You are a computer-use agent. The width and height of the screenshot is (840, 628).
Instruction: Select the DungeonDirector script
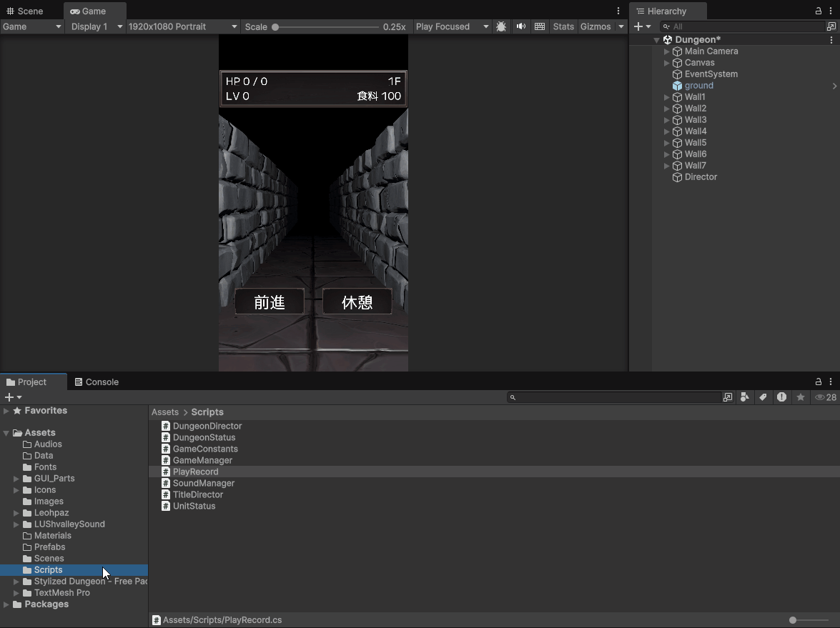coord(207,426)
